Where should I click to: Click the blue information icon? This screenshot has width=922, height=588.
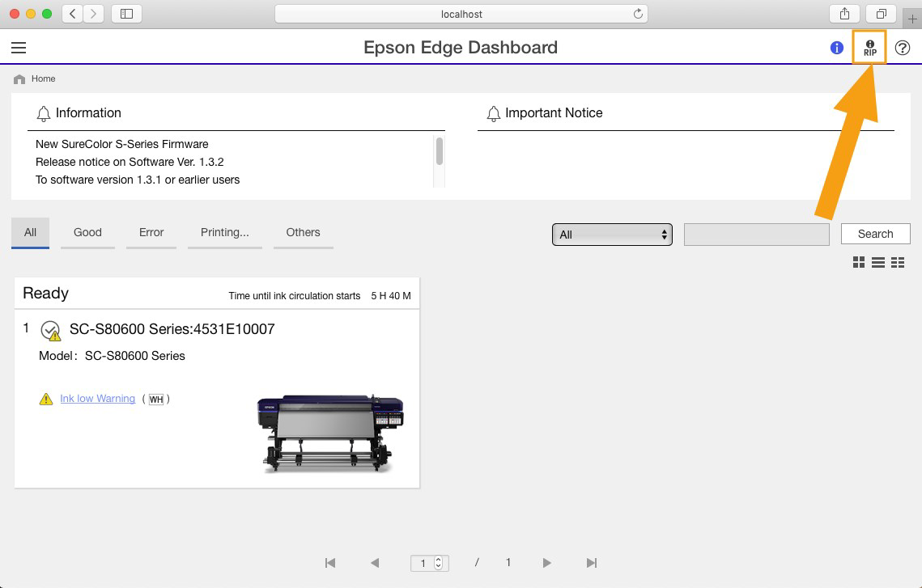click(x=836, y=48)
